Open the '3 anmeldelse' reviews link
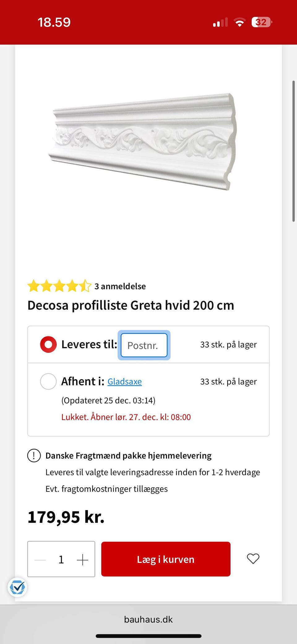Viewport: 297px width, 644px height. point(120,286)
